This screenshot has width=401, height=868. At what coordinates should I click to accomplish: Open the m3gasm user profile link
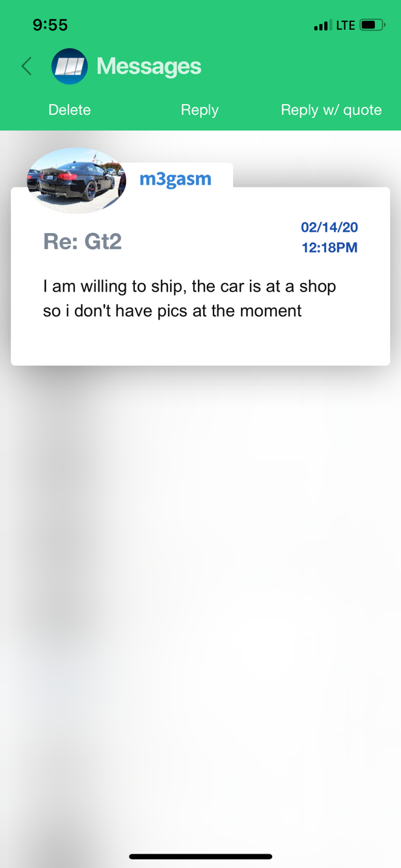(x=175, y=179)
